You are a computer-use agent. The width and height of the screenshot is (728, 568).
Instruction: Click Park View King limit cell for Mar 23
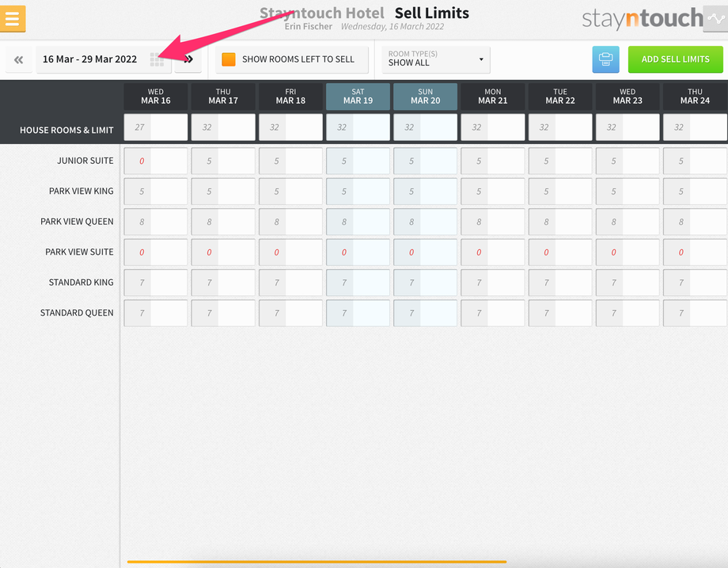tap(628, 191)
